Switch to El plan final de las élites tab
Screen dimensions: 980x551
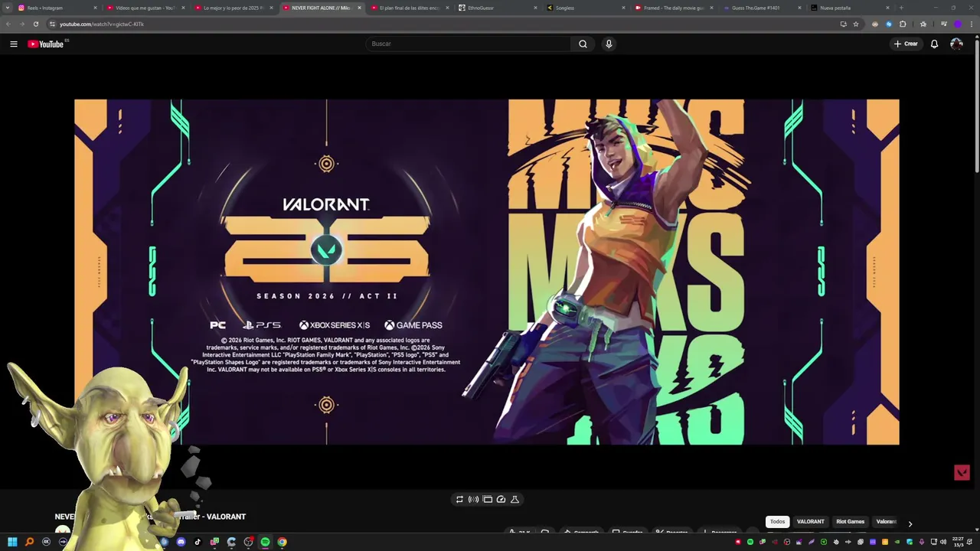[x=410, y=8]
